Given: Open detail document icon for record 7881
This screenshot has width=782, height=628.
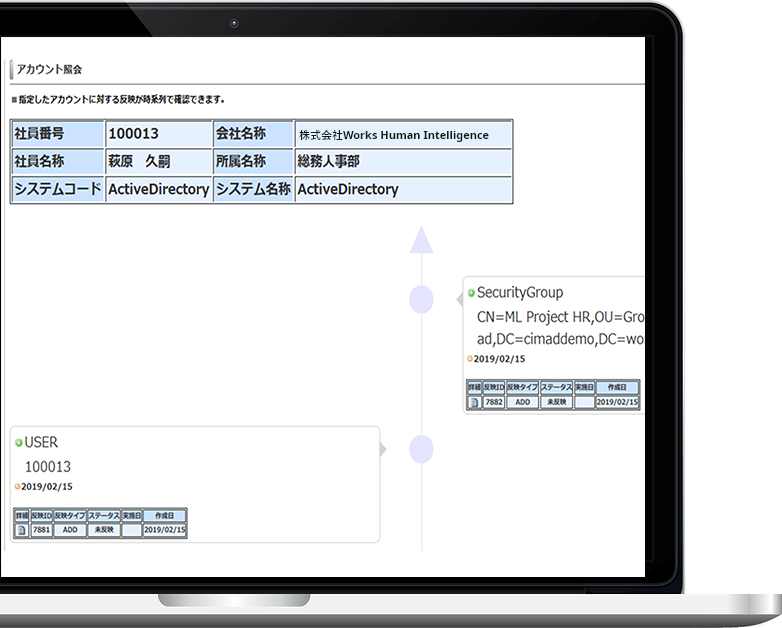Looking at the screenshot, I should (21, 530).
